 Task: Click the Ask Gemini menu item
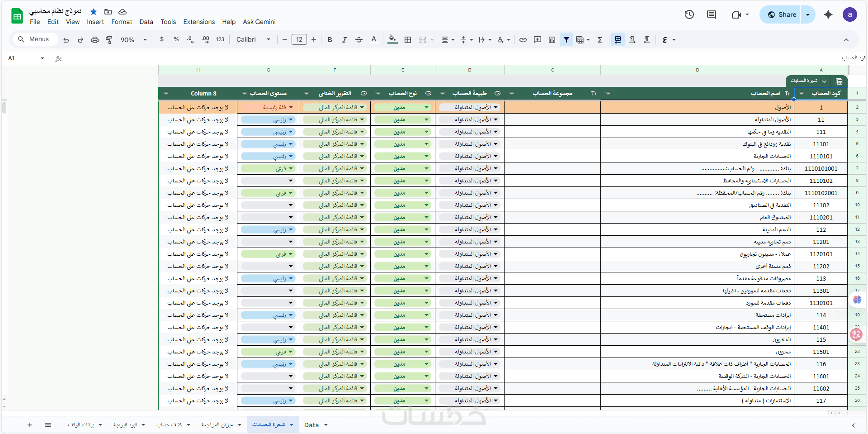click(259, 22)
